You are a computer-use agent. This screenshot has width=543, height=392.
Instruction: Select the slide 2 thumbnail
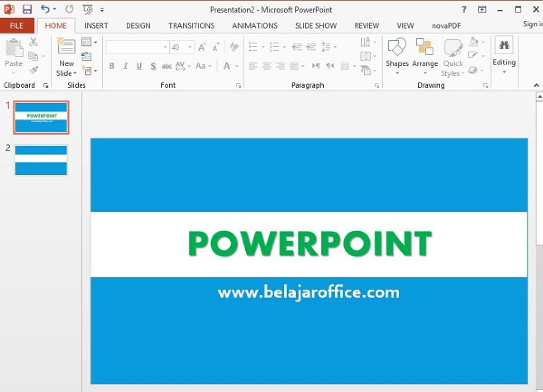pyautogui.click(x=41, y=160)
